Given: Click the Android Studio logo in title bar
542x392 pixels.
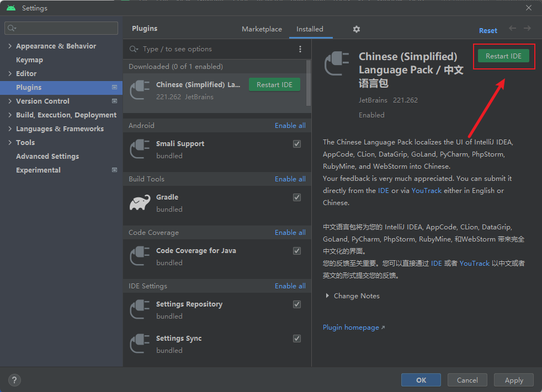Looking at the screenshot, I should tap(11, 8).
